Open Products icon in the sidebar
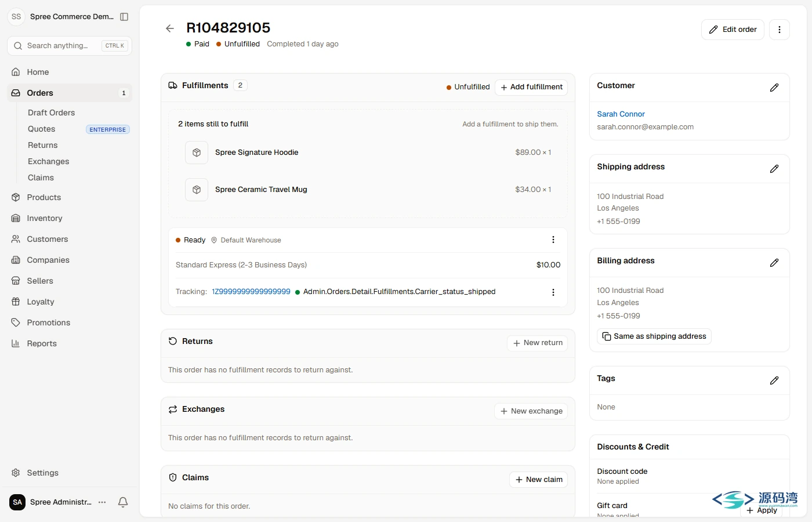812x522 pixels. 16,197
